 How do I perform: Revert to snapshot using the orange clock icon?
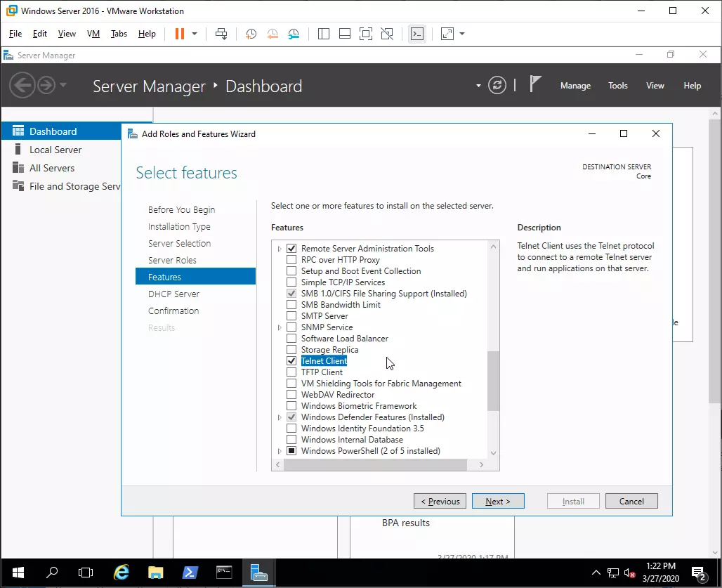tap(273, 34)
